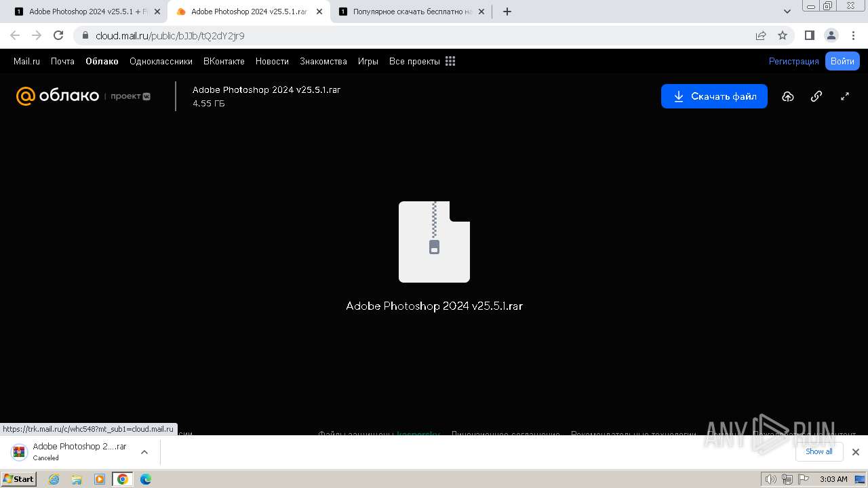Click the share page icon in address bar
Viewport: 868px width, 488px height.
click(761, 35)
